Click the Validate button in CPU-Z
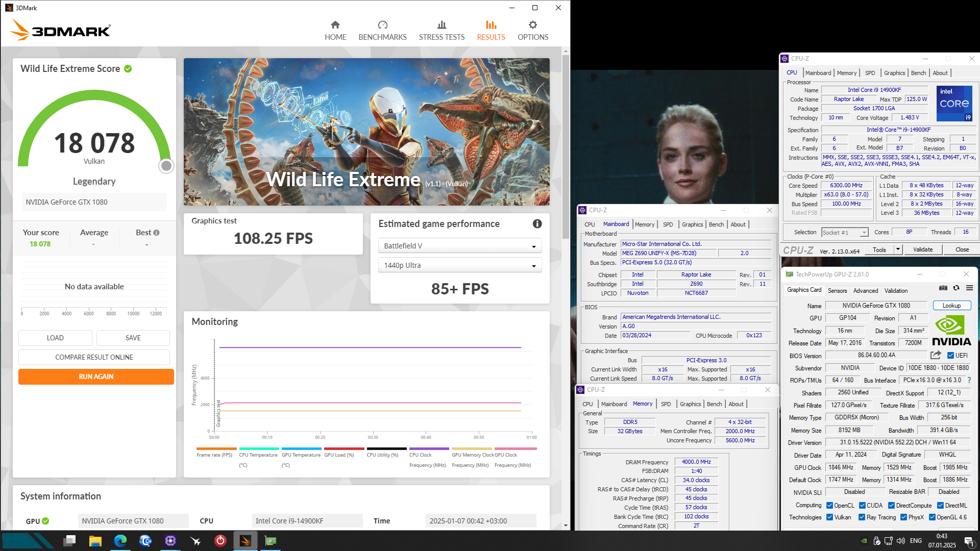The width and height of the screenshot is (980, 551). [923, 249]
